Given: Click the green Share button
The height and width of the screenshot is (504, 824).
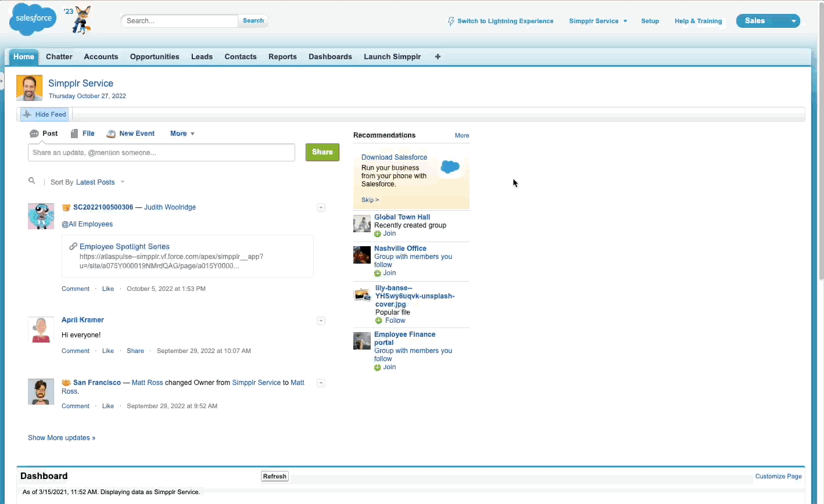Looking at the screenshot, I should point(323,152).
